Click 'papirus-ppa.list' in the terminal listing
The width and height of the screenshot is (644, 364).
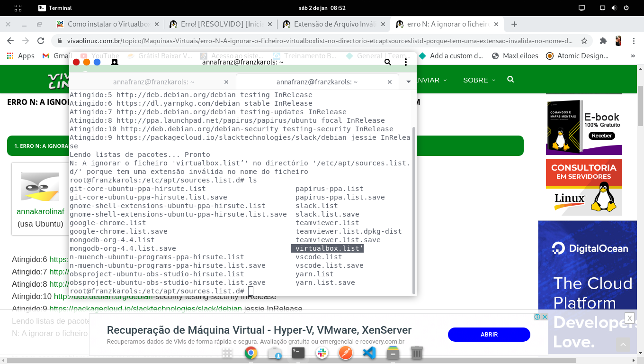pyautogui.click(x=330, y=189)
